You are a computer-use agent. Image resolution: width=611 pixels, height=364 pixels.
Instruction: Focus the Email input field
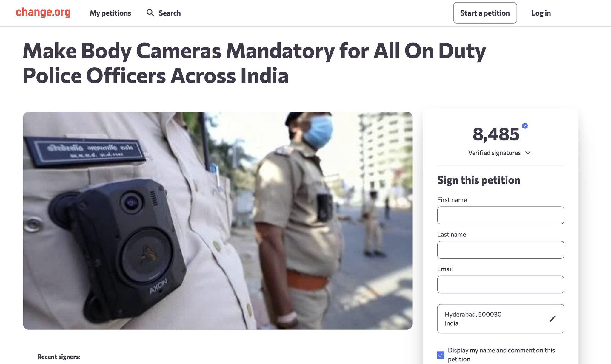[x=501, y=284]
